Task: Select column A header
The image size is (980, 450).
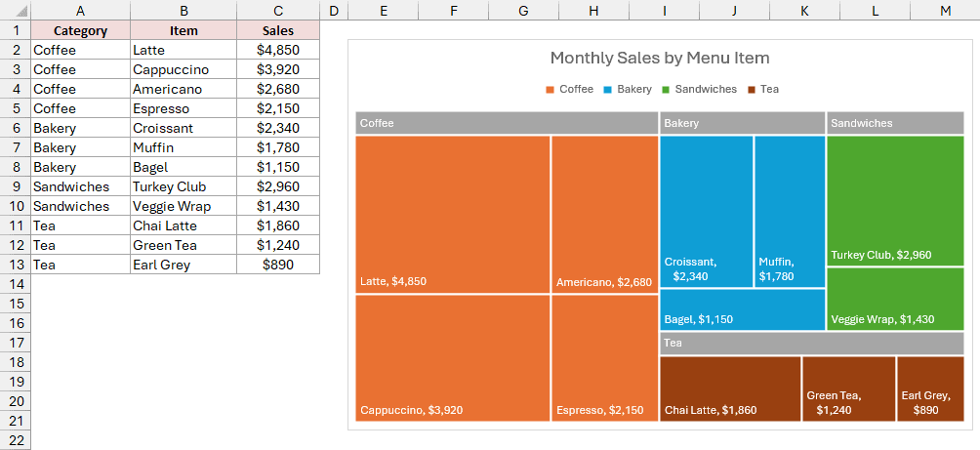Action: 81,10
